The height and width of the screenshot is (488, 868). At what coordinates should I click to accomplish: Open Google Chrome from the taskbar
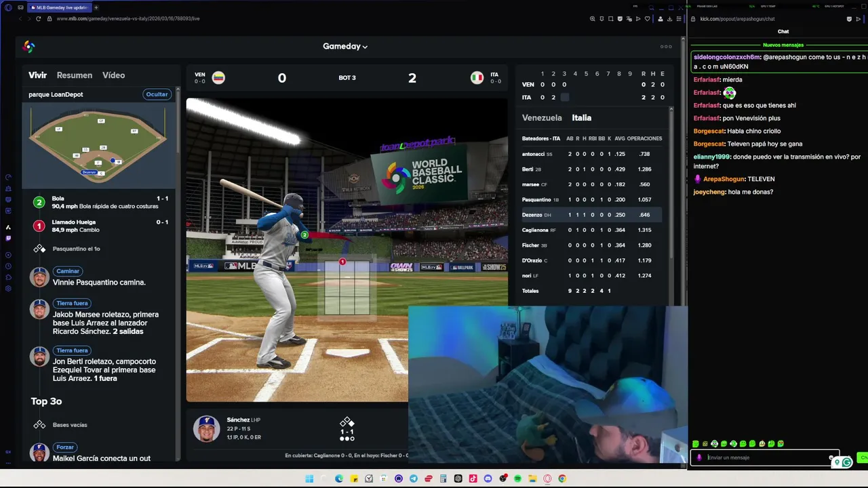click(x=562, y=479)
